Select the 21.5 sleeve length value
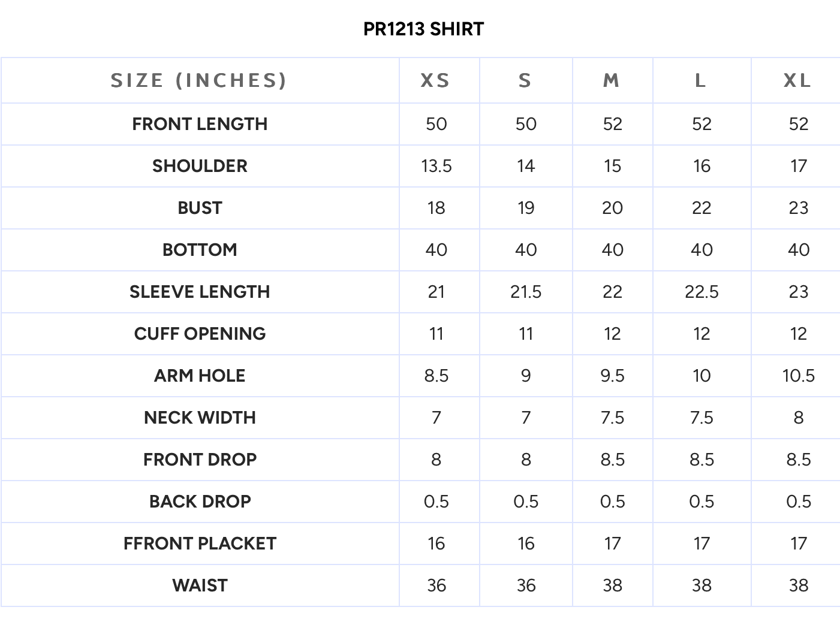Screen dimensions: 840x619 click(526, 292)
